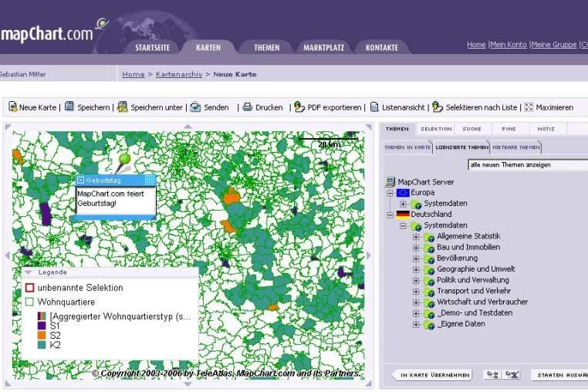Expand the Politik und Verwaltung node
The height and width of the screenshot is (392, 588).
pyautogui.click(x=416, y=281)
